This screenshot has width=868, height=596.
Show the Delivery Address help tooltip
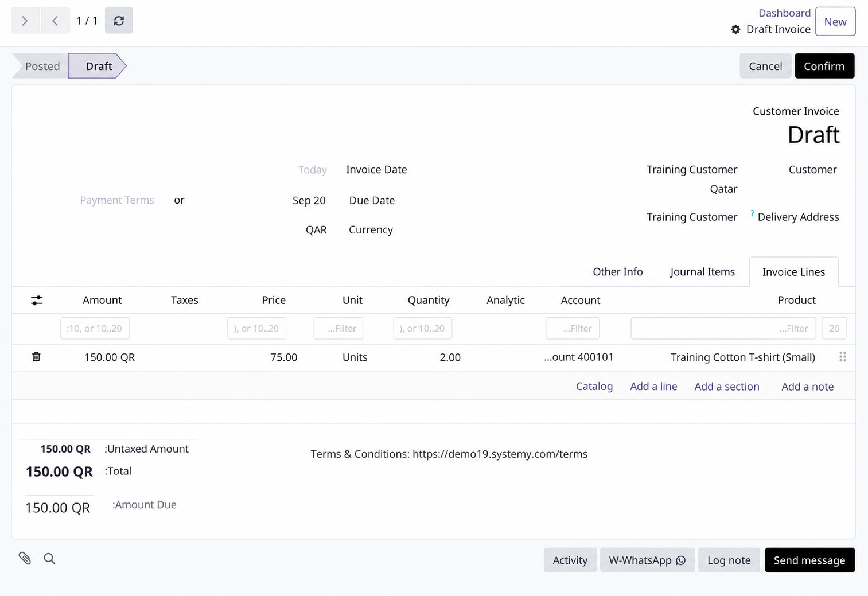tap(752, 213)
